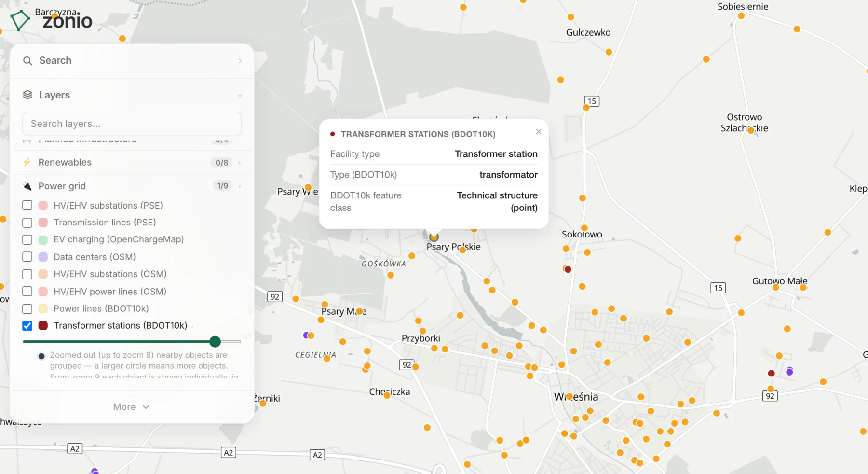This screenshot has height=474, width=868.
Task: Focus the Search layers input field
Action: [x=132, y=124]
